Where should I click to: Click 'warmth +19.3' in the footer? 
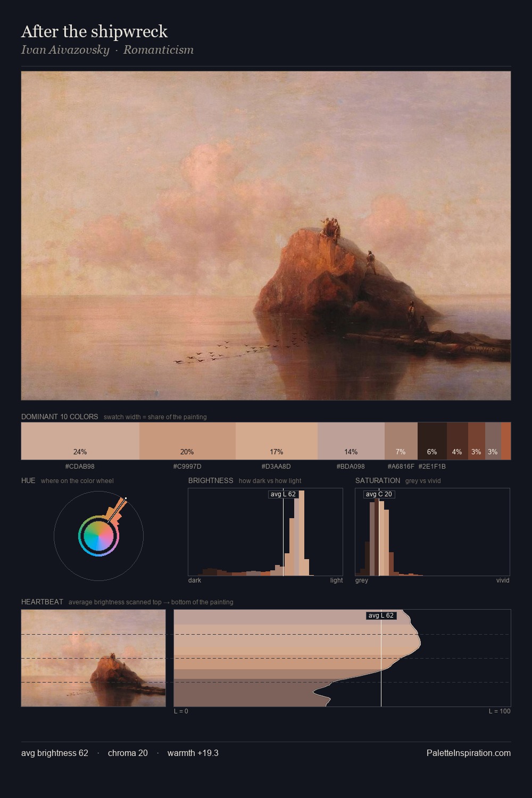coord(193,753)
